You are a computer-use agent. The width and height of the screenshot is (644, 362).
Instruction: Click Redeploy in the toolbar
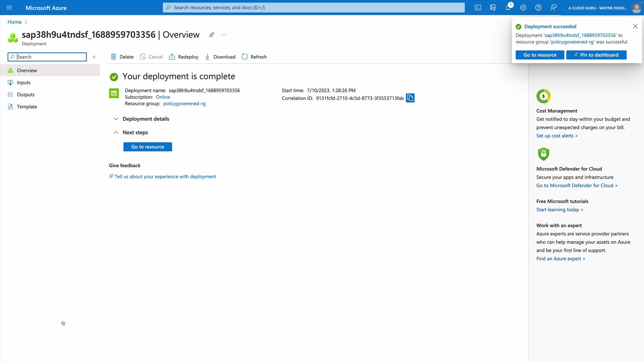[184, 57]
